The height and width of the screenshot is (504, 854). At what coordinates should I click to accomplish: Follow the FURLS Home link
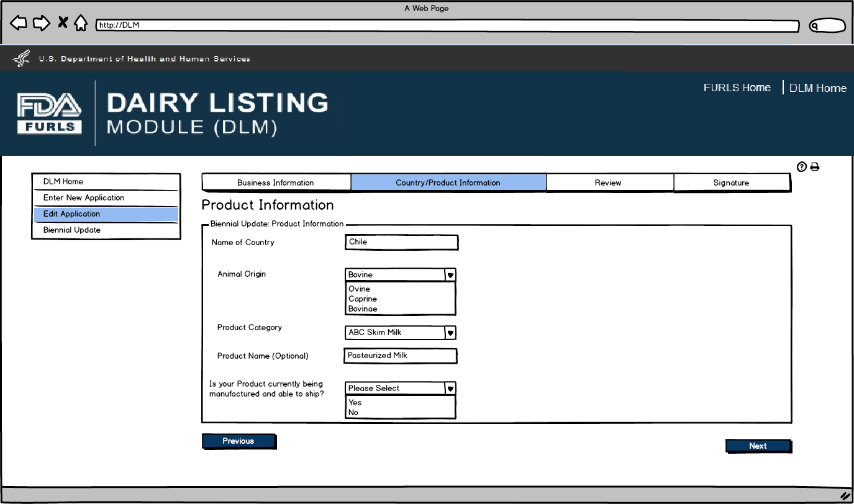[737, 88]
